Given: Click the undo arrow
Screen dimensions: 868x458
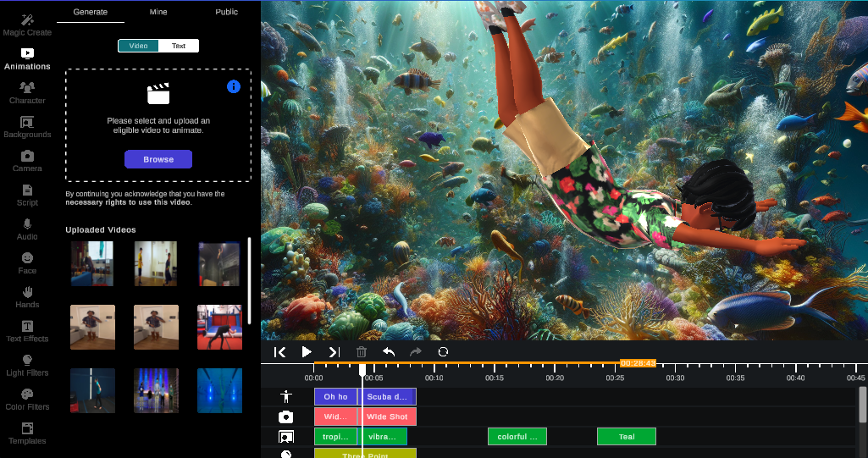Looking at the screenshot, I should coord(389,352).
